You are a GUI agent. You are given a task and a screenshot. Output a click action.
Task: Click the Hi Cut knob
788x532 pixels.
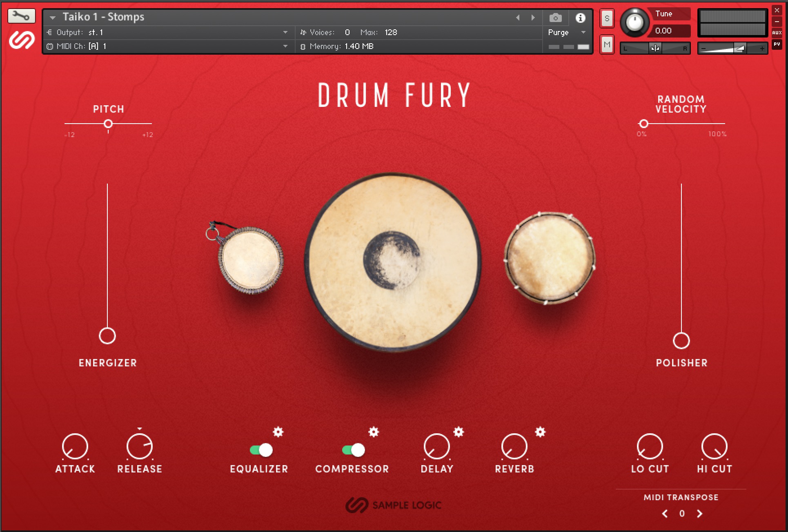tap(715, 446)
